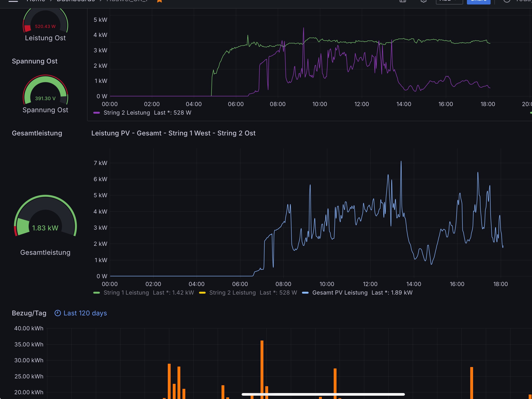The height and width of the screenshot is (399, 532).
Task: Click the save dashboard icon
Action: [403, 1]
